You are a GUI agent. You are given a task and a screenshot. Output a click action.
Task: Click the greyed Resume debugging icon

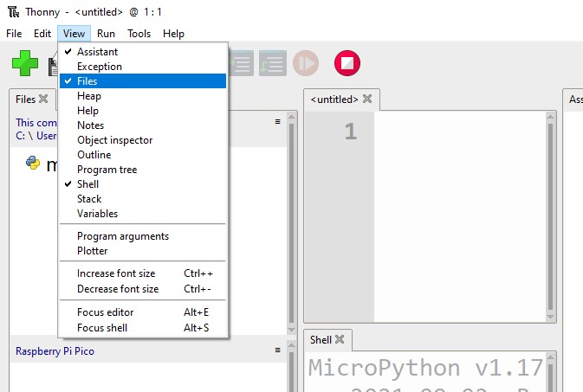click(x=306, y=63)
